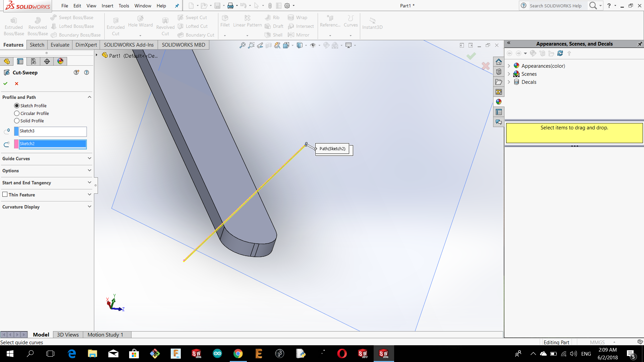Open the Arduino app from the taskbar

pyautogui.click(x=217, y=354)
